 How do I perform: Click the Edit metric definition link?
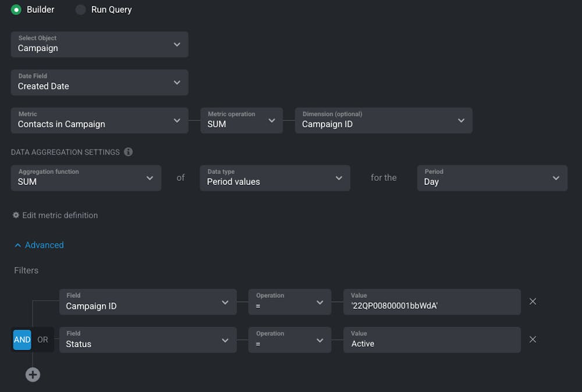point(59,215)
